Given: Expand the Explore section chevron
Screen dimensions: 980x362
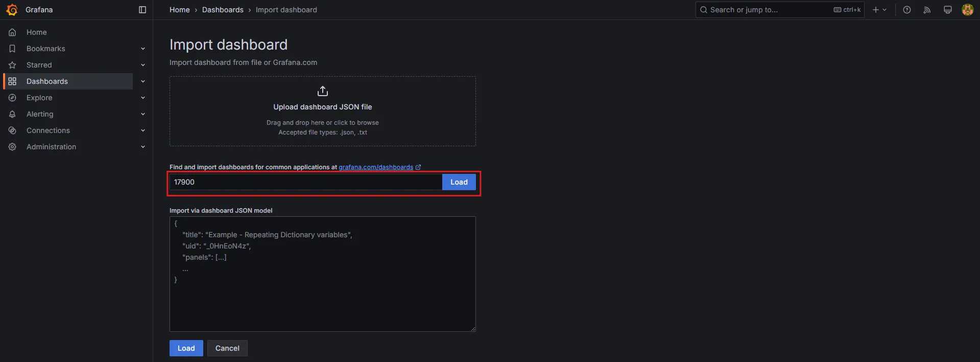Looking at the screenshot, I should (143, 98).
